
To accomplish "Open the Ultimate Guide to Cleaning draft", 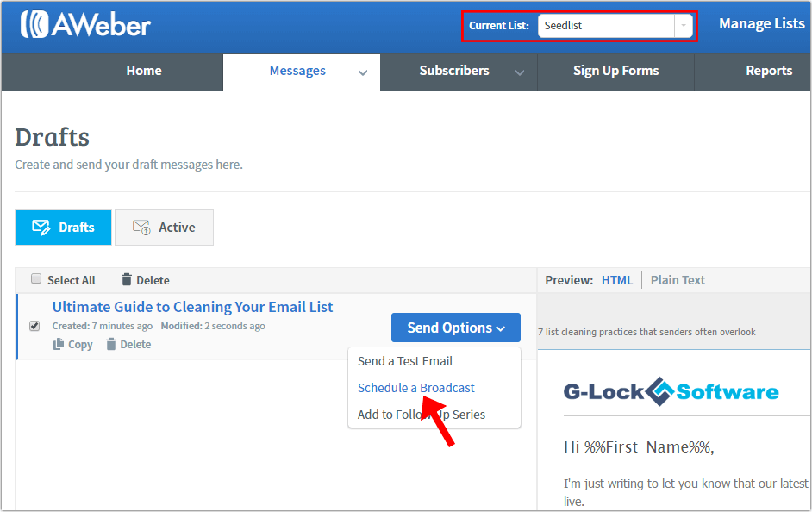I will click(x=191, y=307).
